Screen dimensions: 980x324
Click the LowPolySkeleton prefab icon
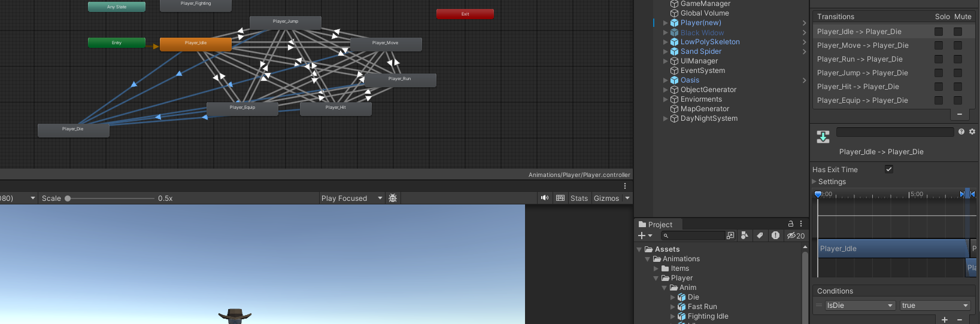674,42
